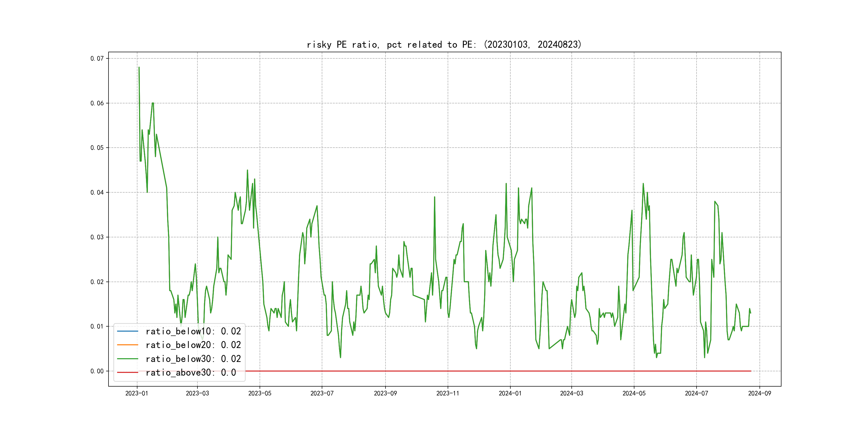The image size is (868, 434).
Task: Click the 2024-09 x-axis tick label
Action: pos(759,393)
